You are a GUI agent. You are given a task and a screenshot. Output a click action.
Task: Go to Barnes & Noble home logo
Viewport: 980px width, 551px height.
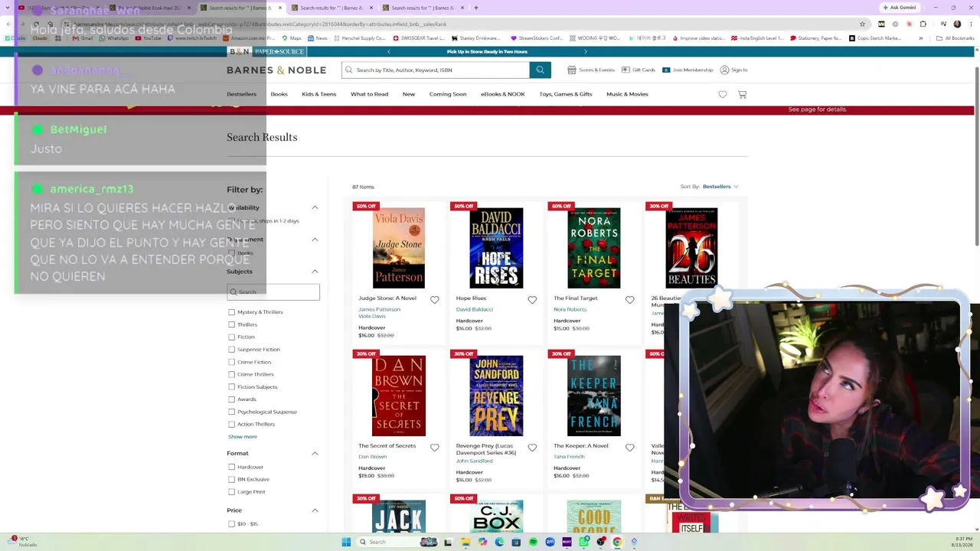coord(276,70)
